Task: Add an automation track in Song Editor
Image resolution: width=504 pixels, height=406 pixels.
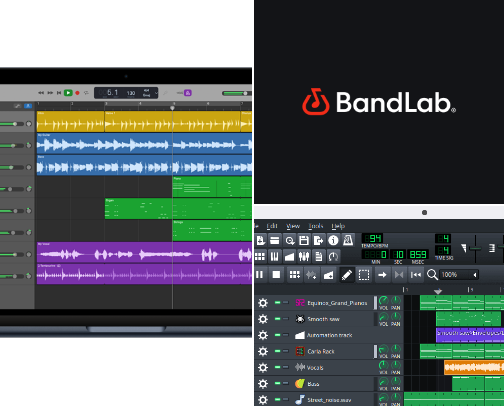Action: pyautogui.click(x=328, y=275)
